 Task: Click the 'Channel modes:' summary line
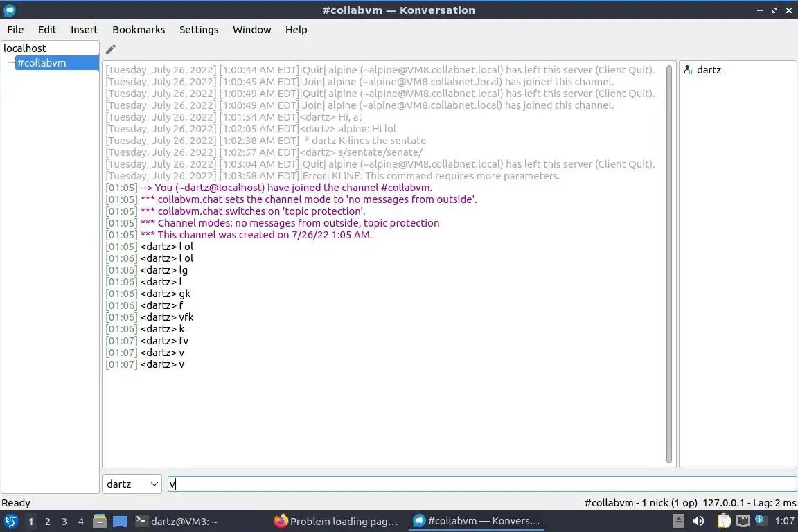[x=272, y=222]
